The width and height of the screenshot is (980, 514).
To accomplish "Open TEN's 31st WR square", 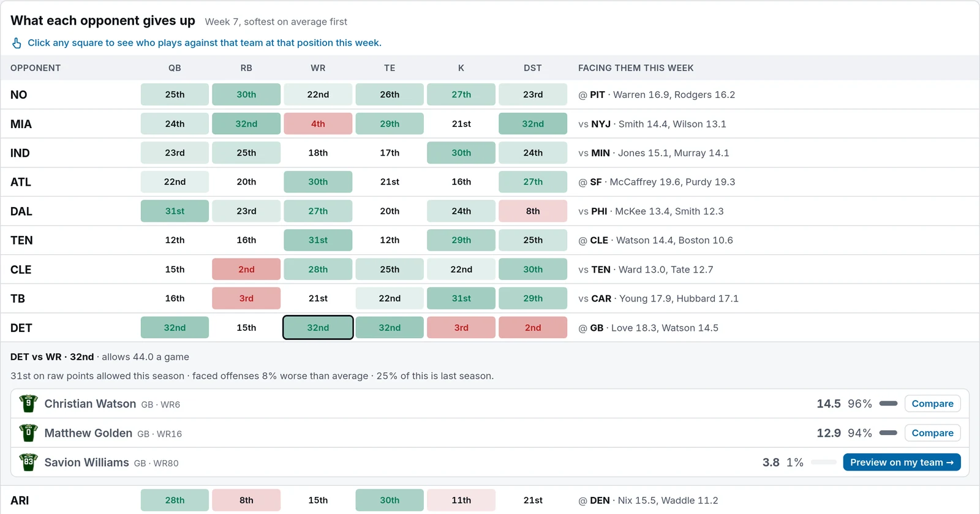I will [x=318, y=240].
